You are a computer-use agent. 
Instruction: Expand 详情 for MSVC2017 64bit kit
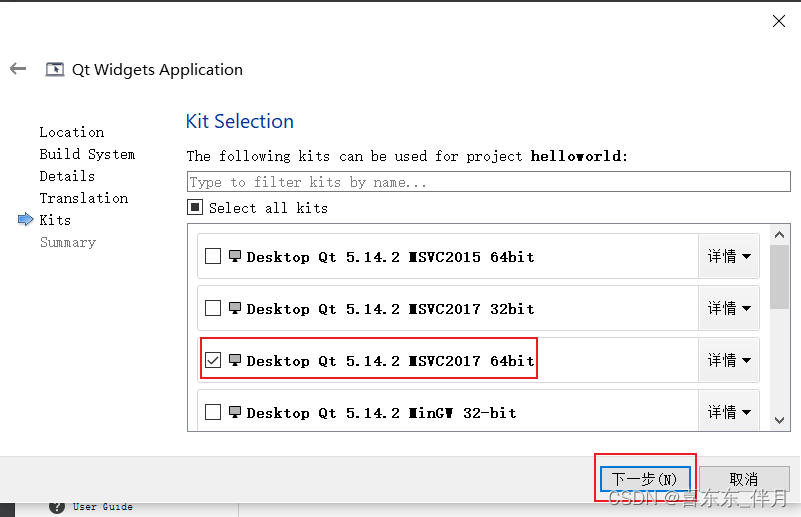(x=729, y=360)
